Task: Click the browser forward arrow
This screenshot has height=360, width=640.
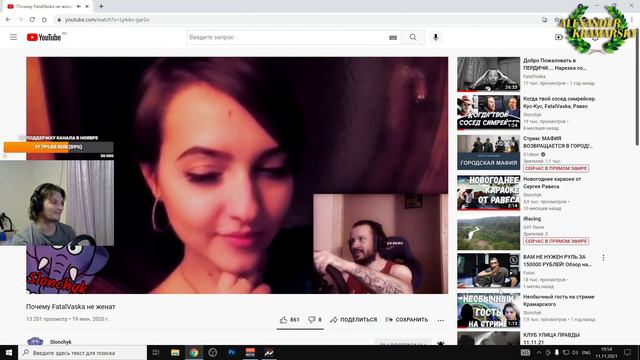Action: [20, 20]
